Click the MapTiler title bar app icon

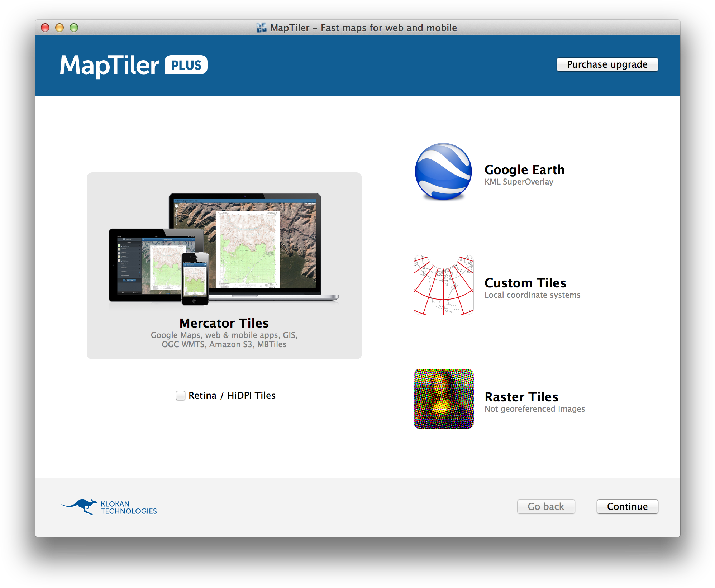262,28
